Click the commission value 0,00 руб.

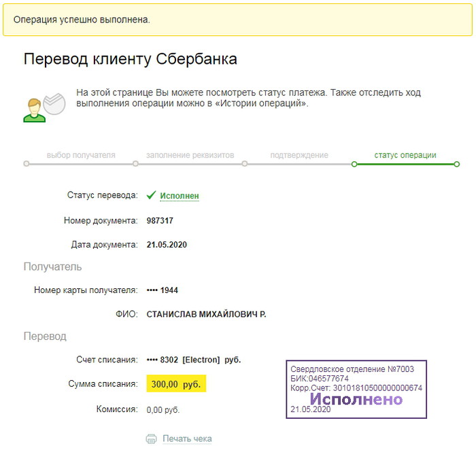pos(163,410)
